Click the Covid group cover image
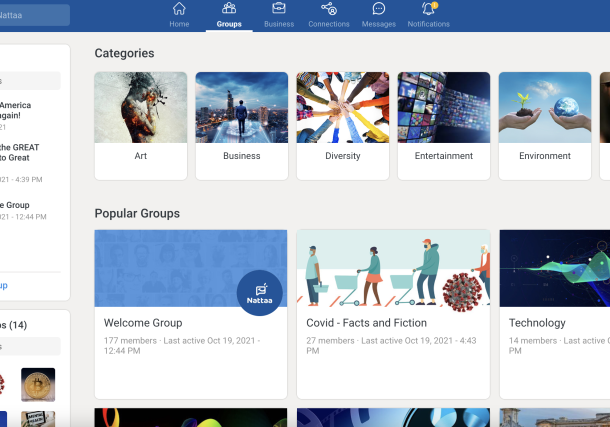610x427 pixels. point(393,268)
